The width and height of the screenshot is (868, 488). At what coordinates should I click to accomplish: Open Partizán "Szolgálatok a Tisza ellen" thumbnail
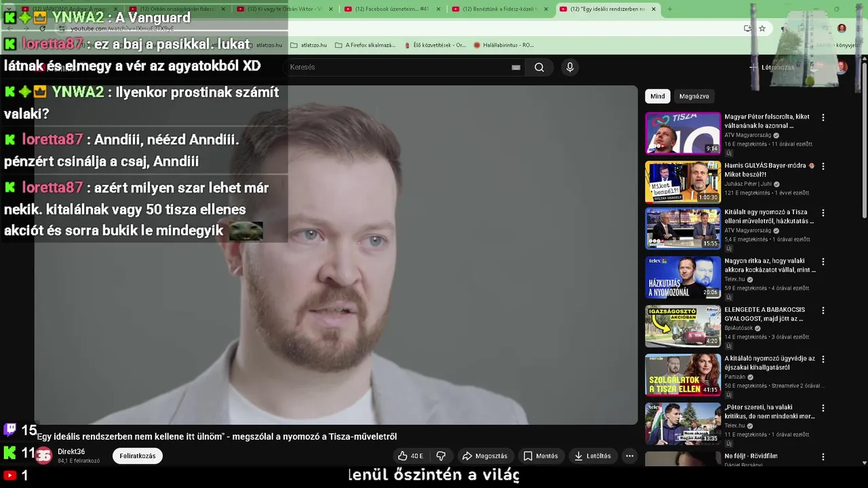683,375
